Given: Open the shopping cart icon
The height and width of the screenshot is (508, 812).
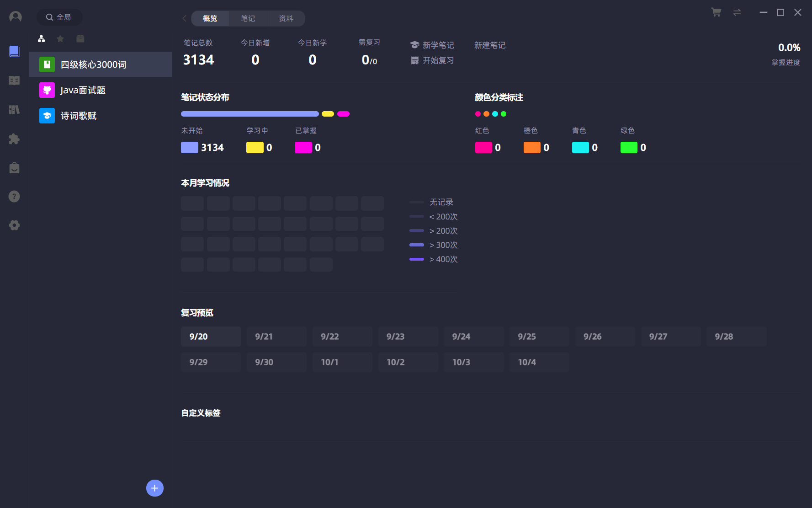Looking at the screenshot, I should coord(716,12).
